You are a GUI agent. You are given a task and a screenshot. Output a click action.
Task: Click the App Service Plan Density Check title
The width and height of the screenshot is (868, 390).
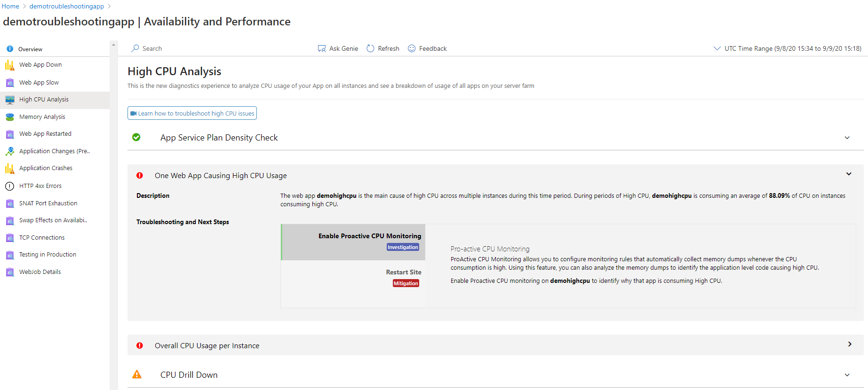(219, 138)
